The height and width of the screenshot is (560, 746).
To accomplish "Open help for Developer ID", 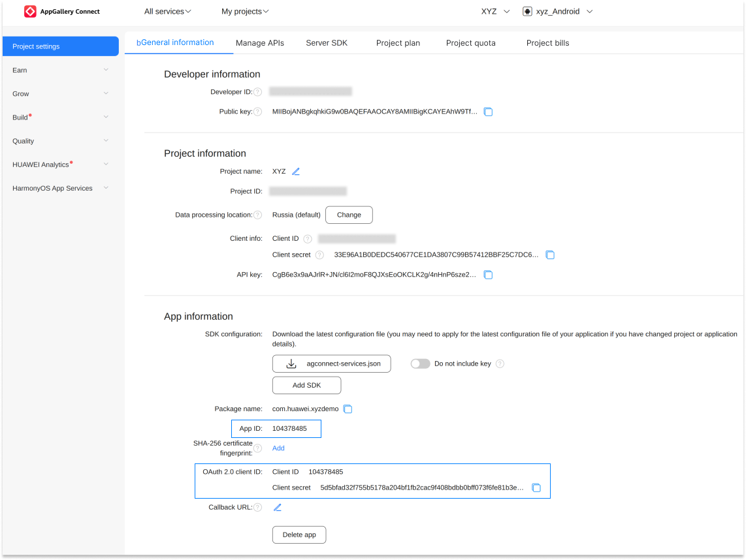I will coord(257,92).
